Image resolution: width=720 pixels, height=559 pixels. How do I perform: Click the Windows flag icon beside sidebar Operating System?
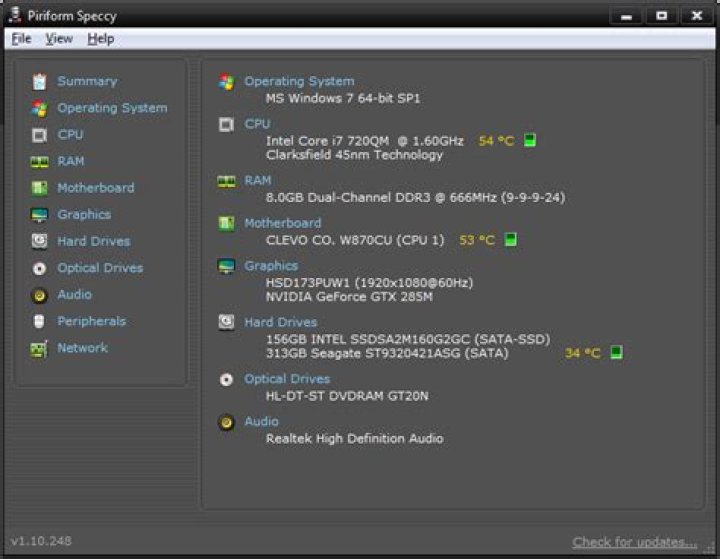pos(39,108)
